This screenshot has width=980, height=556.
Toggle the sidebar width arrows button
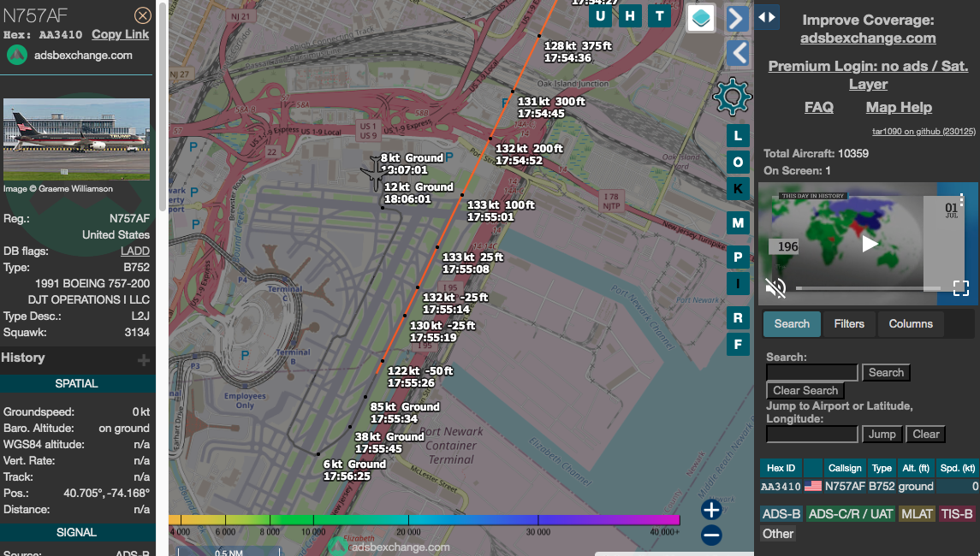[767, 17]
